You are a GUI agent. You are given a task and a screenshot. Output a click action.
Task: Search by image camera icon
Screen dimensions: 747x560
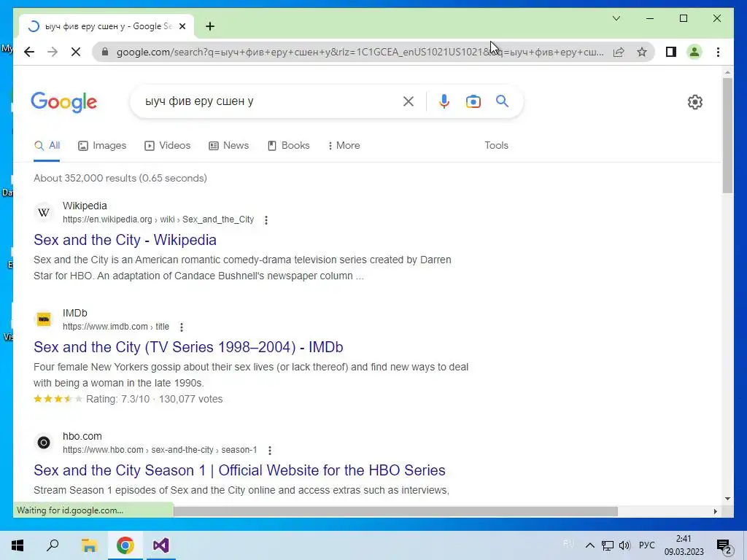point(473,101)
